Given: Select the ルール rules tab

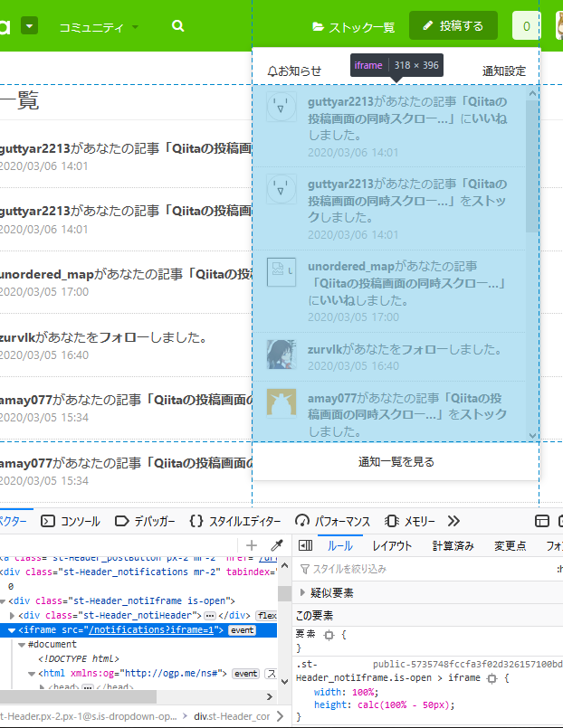Looking at the screenshot, I should (340, 546).
